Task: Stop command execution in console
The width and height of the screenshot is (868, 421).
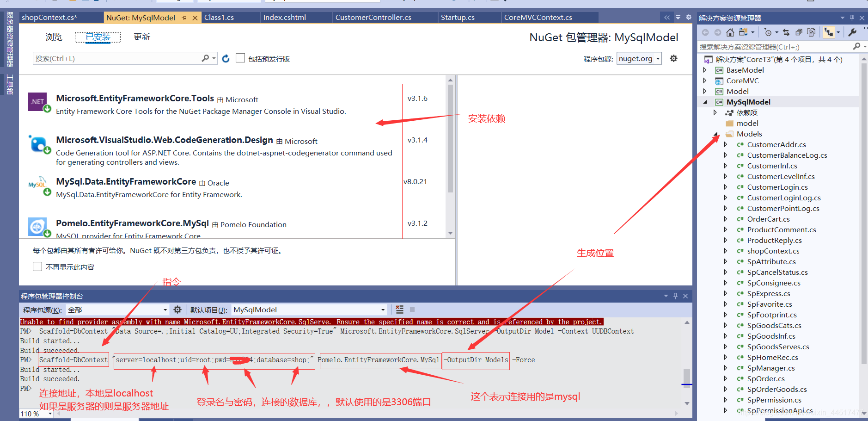Action: coord(412,310)
